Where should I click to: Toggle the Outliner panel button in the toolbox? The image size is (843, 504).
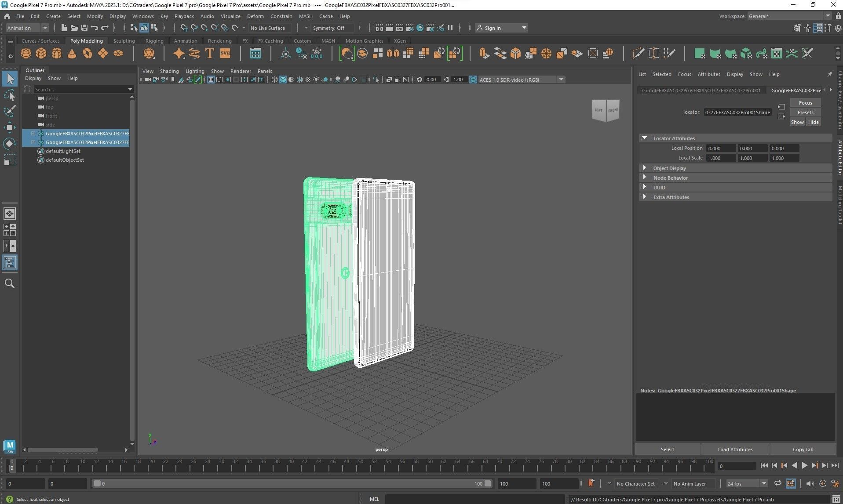point(10,263)
